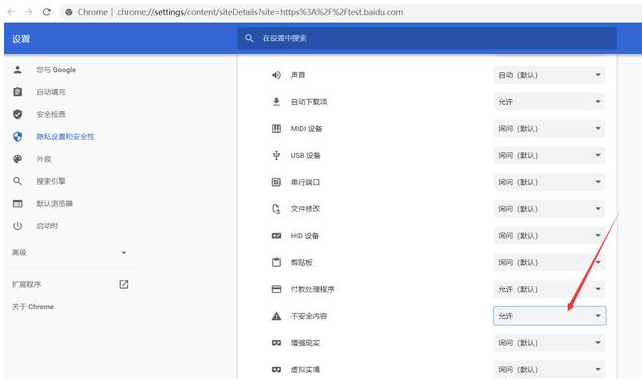Click the browser back arrow

click(x=11, y=12)
